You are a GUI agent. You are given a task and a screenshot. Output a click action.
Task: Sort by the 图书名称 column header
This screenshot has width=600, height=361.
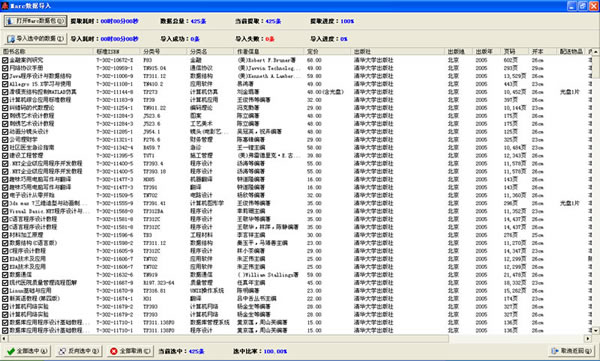click(47, 51)
